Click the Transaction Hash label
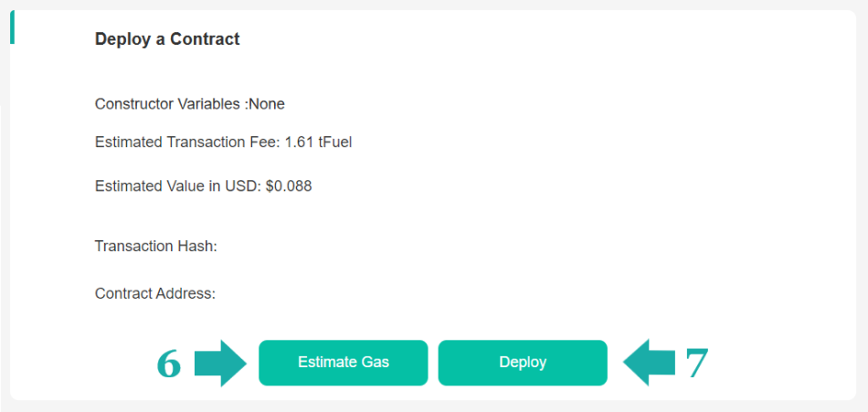This screenshot has width=868, height=412. [155, 246]
